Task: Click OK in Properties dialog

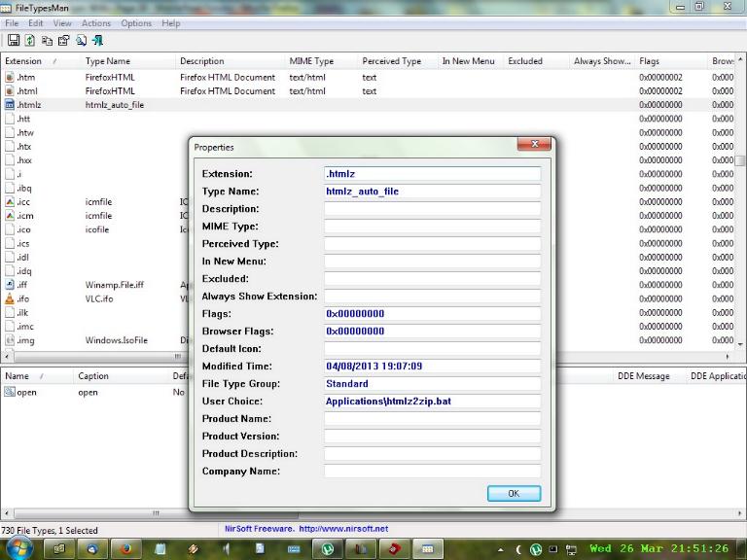Action: coord(514,493)
